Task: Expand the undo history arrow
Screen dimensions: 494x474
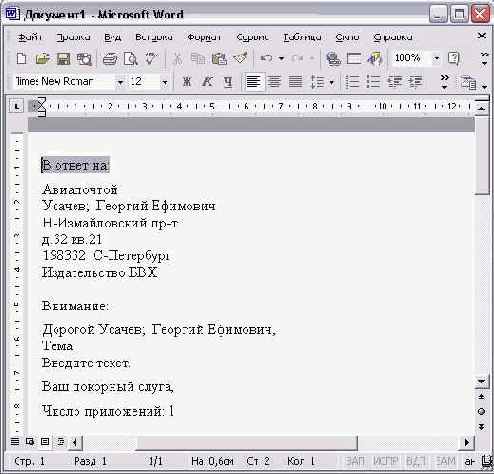Action: click(x=281, y=59)
